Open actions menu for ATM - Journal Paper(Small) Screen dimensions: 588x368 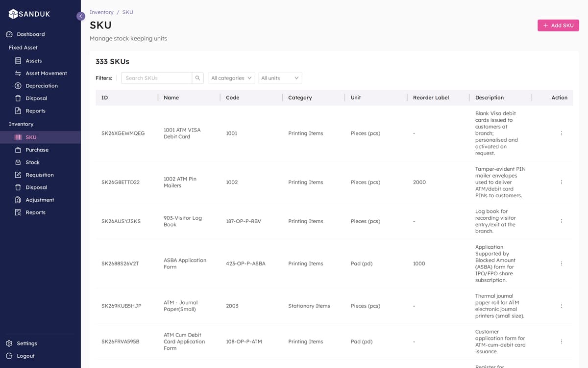(561, 306)
